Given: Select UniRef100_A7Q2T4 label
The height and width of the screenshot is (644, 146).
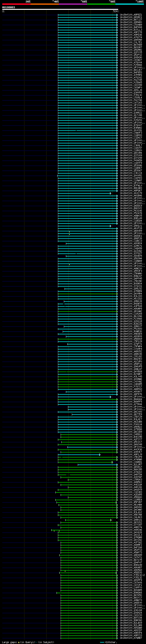Looking at the screenshot, I should (x=131, y=37).
